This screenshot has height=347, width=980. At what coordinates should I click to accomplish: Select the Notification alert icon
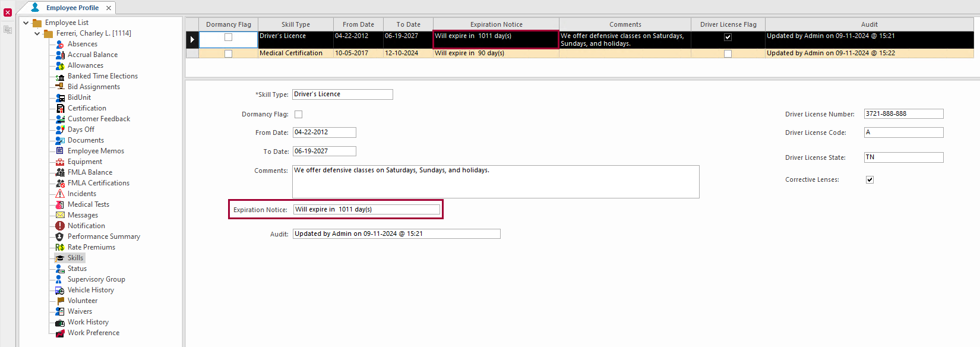coord(60,226)
